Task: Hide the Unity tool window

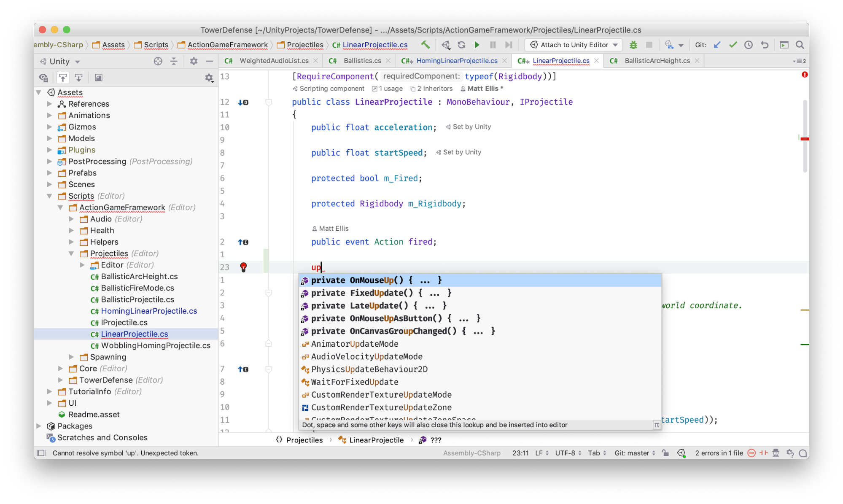Action: pyautogui.click(x=209, y=61)
